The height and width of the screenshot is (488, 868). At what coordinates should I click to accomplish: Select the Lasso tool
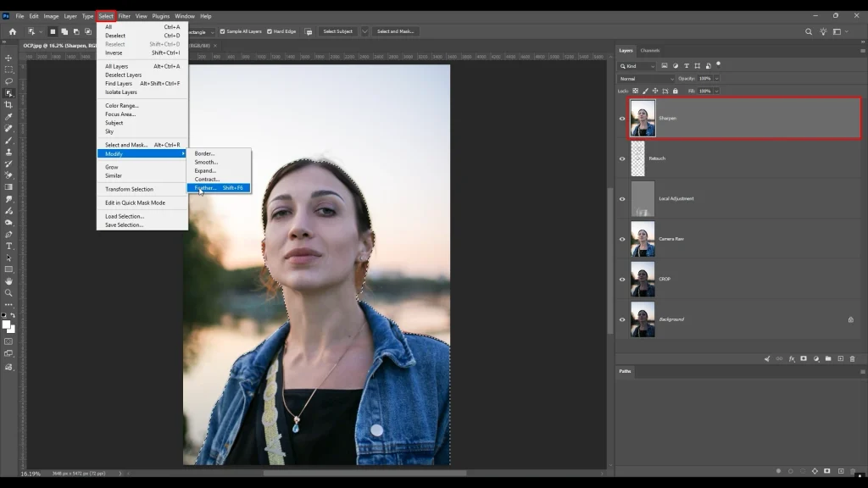click(x=8, y=81)
